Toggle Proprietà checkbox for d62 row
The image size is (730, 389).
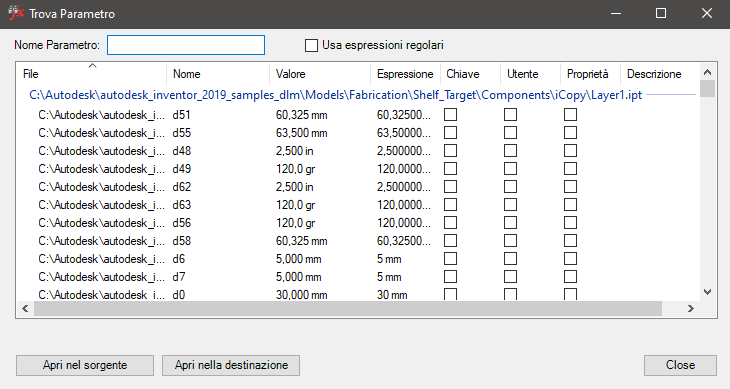point(570,187)
